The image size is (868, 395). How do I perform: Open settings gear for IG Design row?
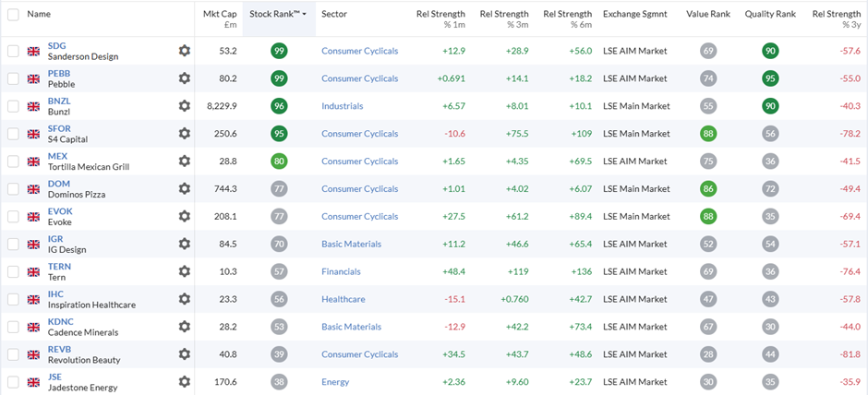[185, 244]
